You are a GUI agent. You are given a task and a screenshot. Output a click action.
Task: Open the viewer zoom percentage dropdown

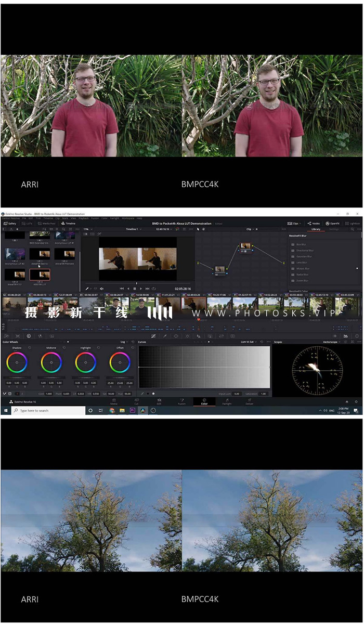[x=87, y=229]
